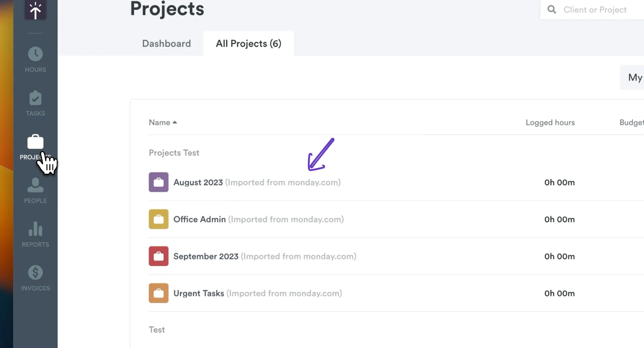Screen dimensions: 644x348
Task: Click the yellow Office Admin project icon
Action: (158, 219)
